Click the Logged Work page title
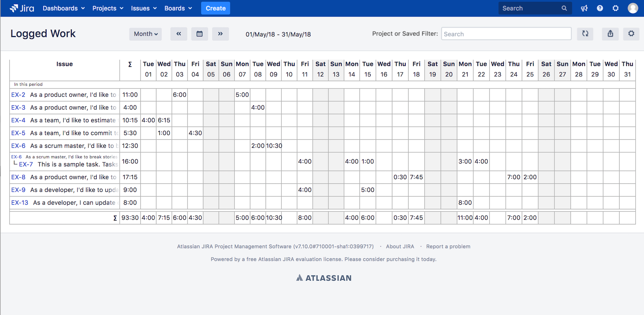Image resolution: width=644 pixels, height=315 pixels. click(43, 34)
